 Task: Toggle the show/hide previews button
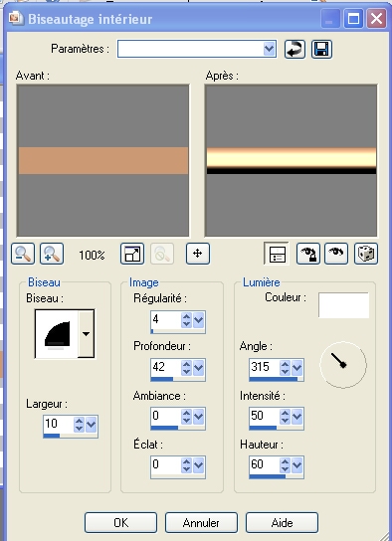click(277, 254)
